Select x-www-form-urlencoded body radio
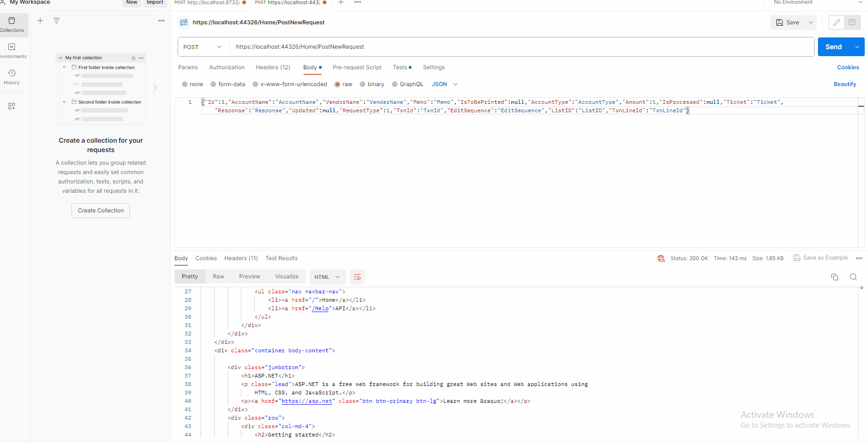This screenshot has width=868, height=444. (x=255, y=84)
